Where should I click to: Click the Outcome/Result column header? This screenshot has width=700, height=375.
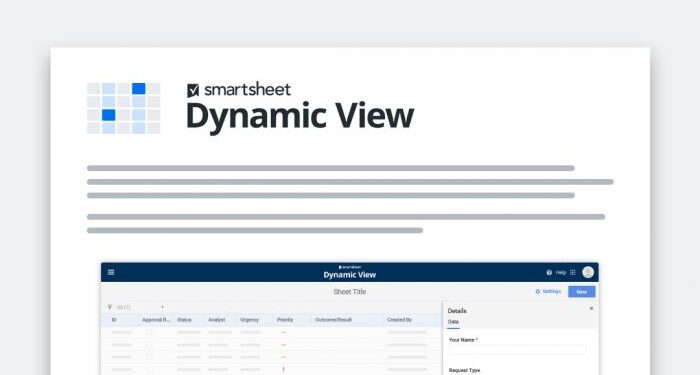(333, 320)
